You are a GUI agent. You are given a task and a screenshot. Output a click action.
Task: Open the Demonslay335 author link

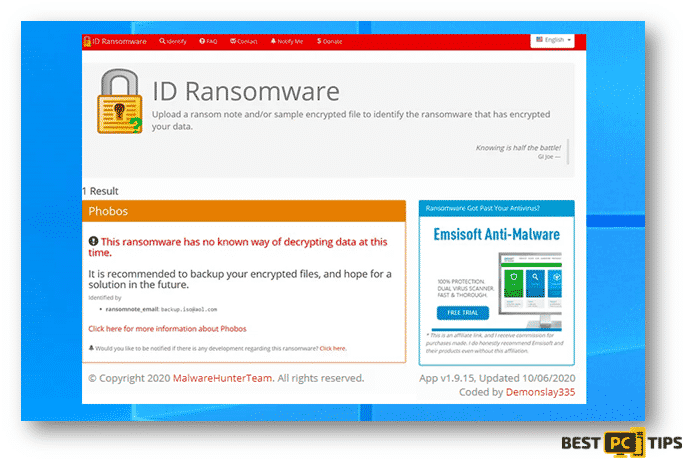(x=540, y=392)
